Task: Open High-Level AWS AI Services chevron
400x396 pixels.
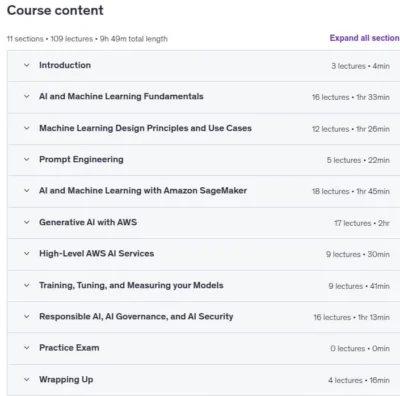Action: click(27, 254)
